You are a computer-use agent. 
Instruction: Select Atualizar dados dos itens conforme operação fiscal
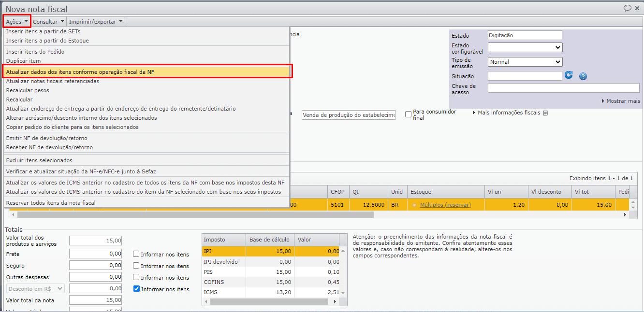coord(146,71)
